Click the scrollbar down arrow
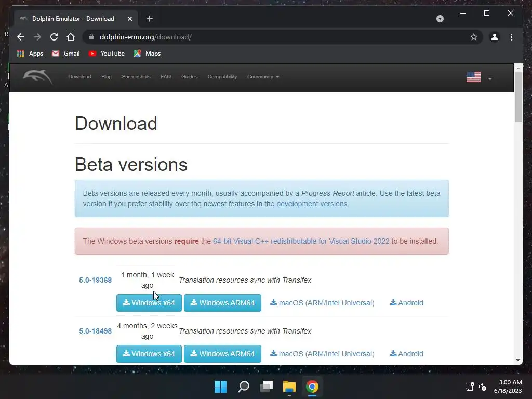This screenshot has height=399, width=532. pyautogui.click(x=518, y=360)
